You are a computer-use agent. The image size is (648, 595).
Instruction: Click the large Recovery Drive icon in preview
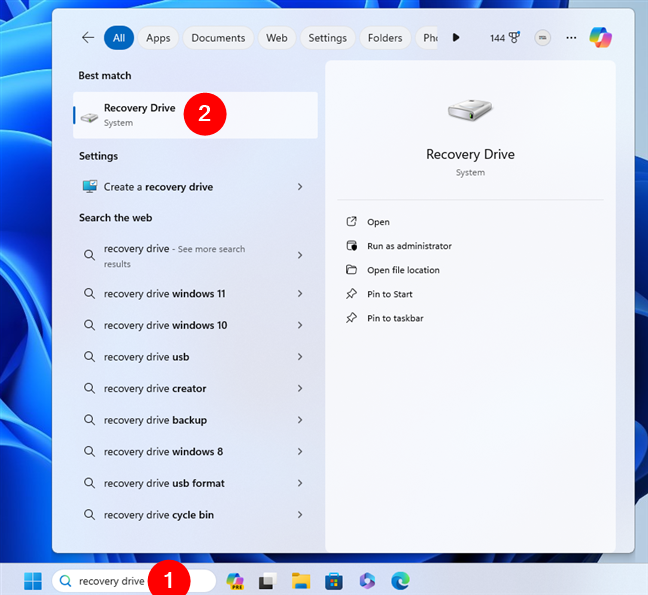[470, 110]
